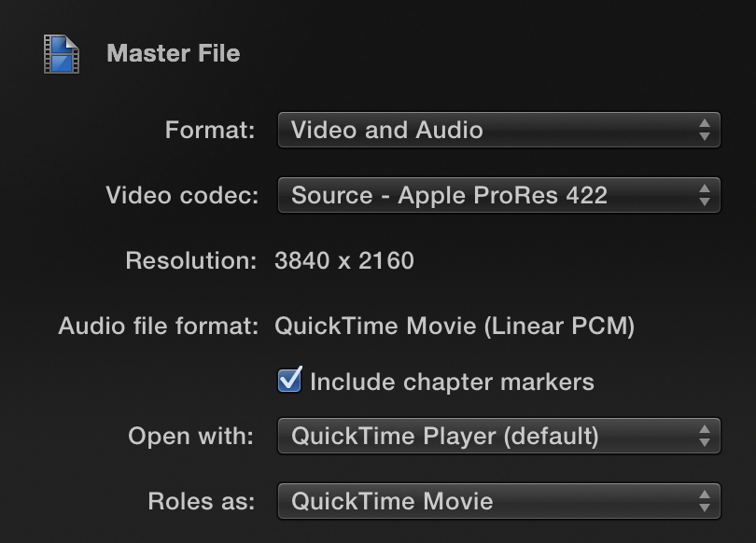
Task: Toggle the Include chapter markers checkbox
Action: pyautogui.click(x=289, y=380)
